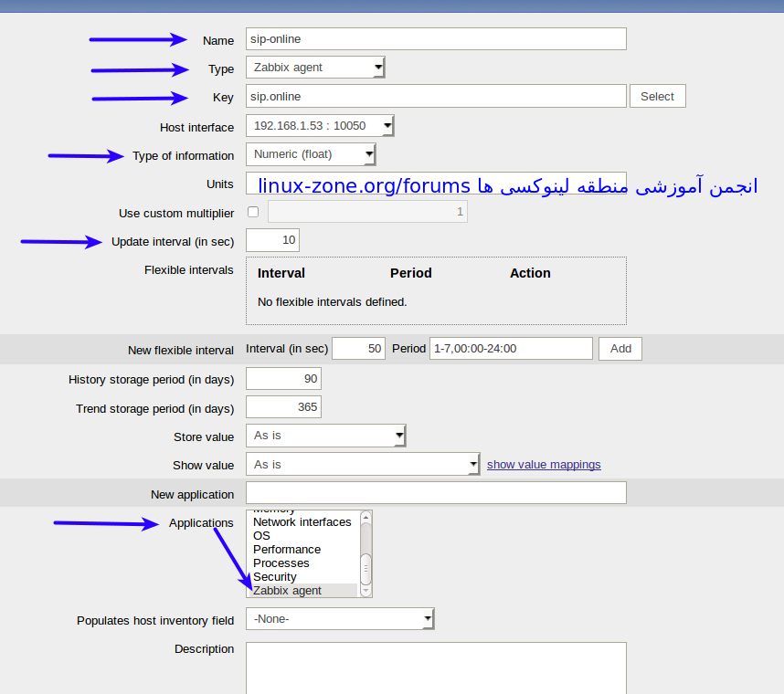Toggle the Use custom multiplier checkbox
Screen dimensions: 784x694
pyautogui.click(x=253, y=213)
